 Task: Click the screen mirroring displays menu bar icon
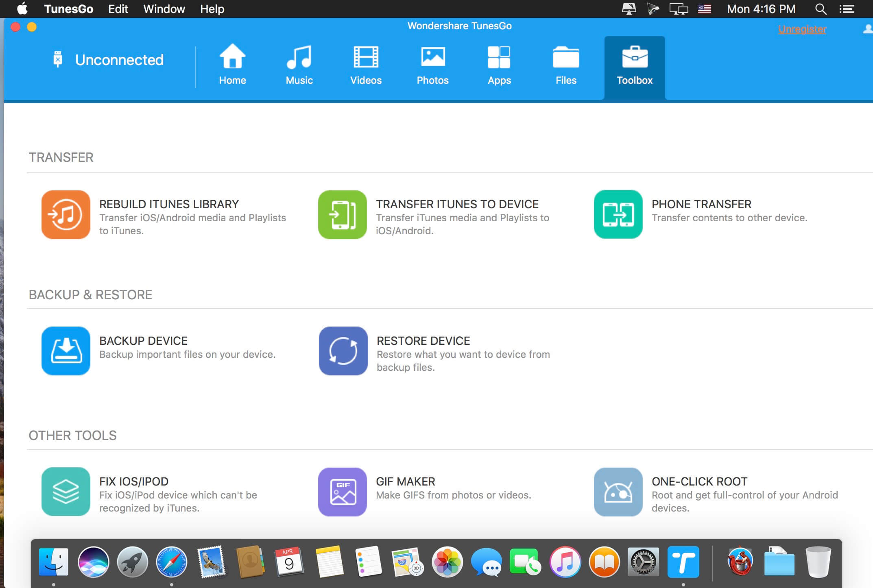[679, 9]
